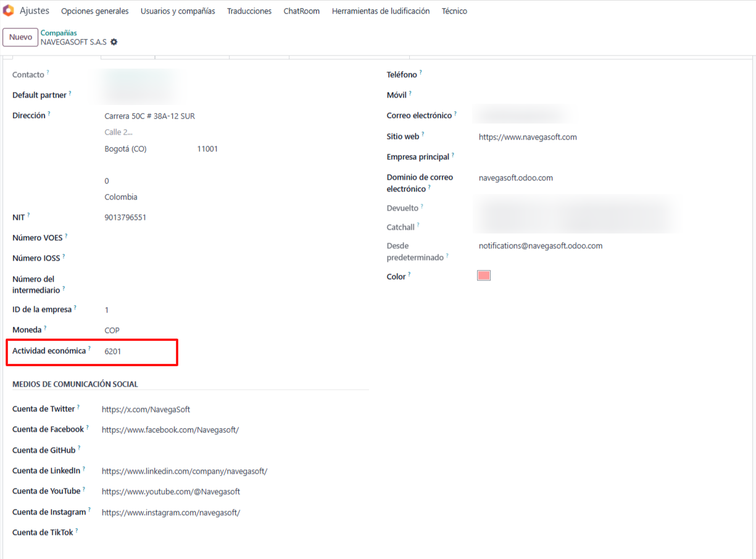Open help tooltip next to Empresa principal

tap(453, 154)
